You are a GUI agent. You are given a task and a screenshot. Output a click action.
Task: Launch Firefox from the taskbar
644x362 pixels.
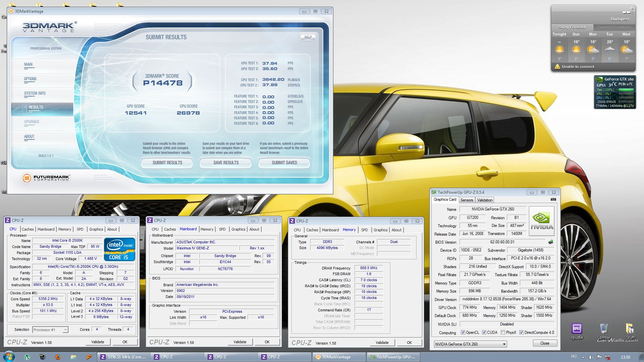pos(58,357)
